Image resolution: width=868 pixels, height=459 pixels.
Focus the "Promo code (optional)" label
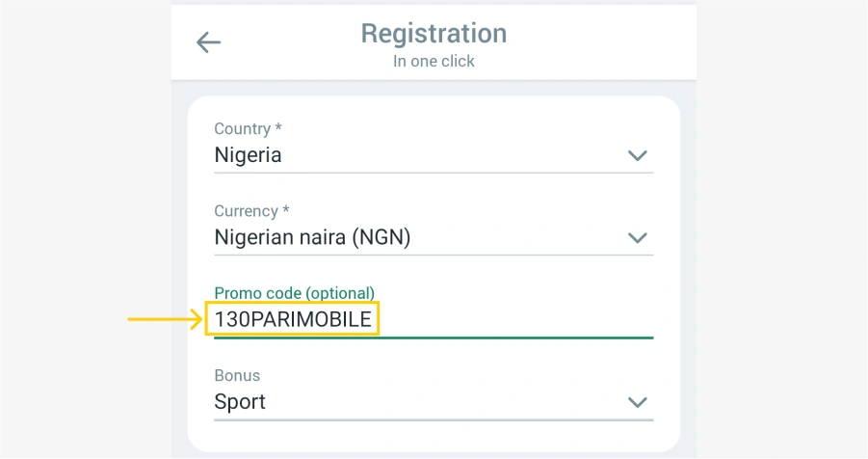click(294, 293)
